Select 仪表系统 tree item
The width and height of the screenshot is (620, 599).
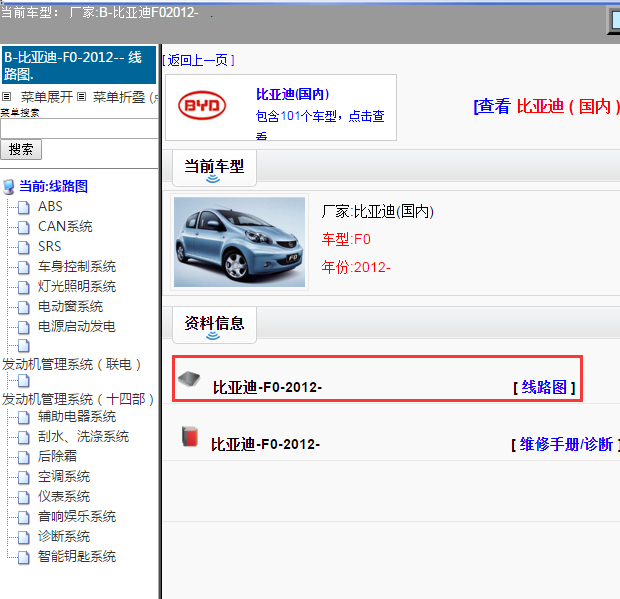[64, 496]
